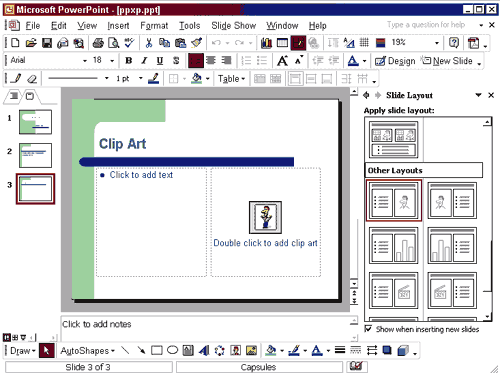
Task: Open the 1 pt border width dropdown
Action: [141, 79]
